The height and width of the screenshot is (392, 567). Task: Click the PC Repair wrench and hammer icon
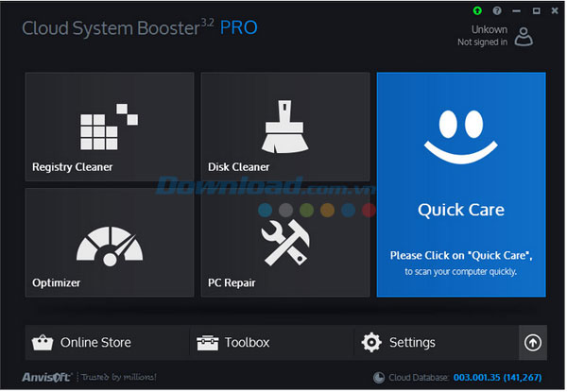pyautogui.click(x=285, y=243)
